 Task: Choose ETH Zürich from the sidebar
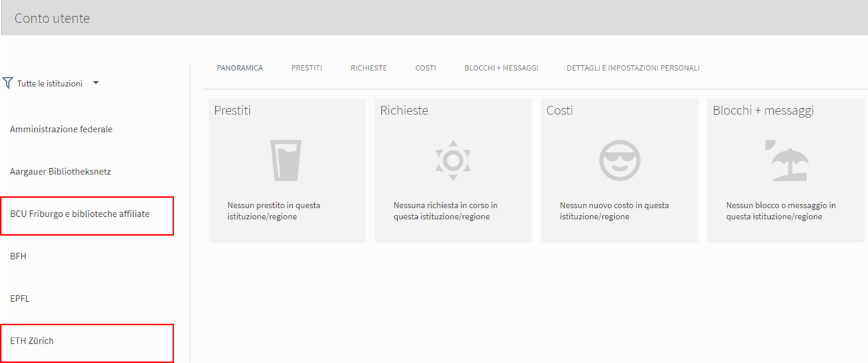pos(32,341)
